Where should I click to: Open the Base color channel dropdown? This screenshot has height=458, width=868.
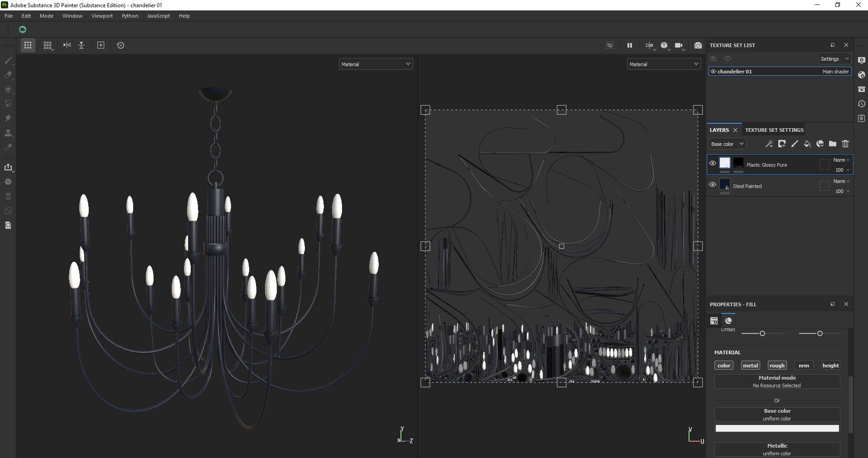727,144
